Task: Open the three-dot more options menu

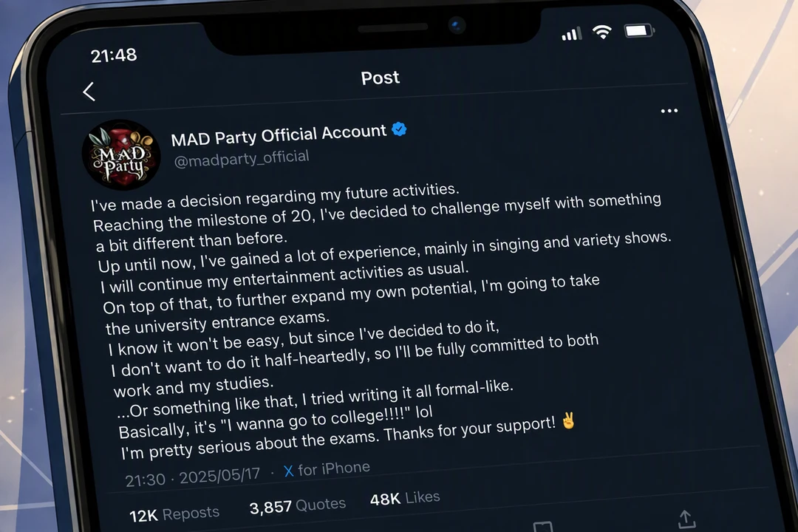Action: [669, 111]
